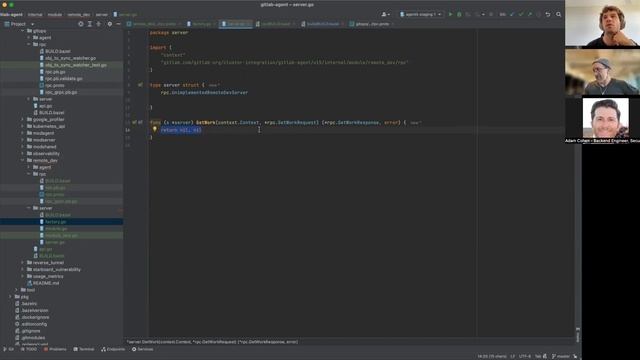The image size is (640, 360).
Task: Select rpc.proto under gitops rpc
Action: [55, 85]
